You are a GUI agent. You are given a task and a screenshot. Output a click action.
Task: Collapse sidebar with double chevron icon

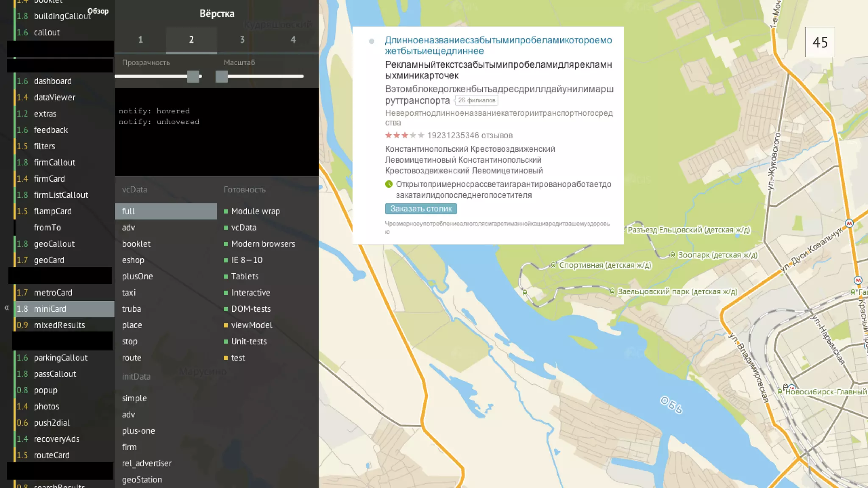coord(6,308)
